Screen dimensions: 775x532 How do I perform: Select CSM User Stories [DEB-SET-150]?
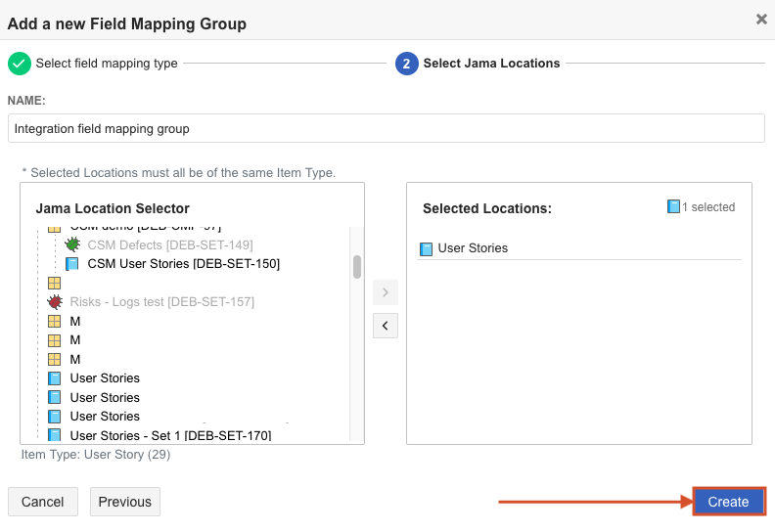(x=183, y=264)
